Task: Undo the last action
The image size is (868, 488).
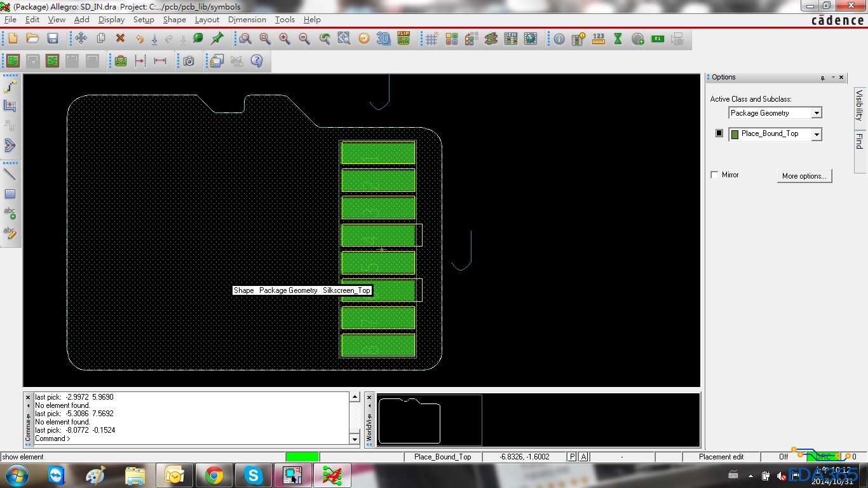Action: [139, 39]
